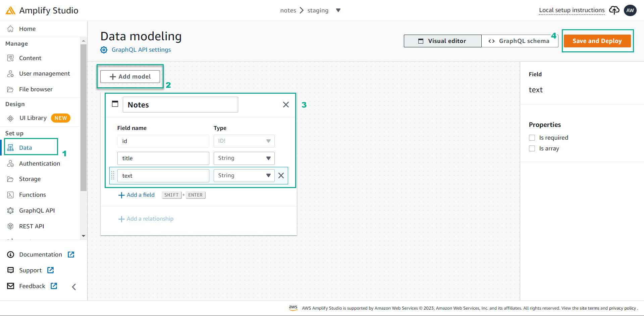Open File browser in sidebar
Image resolution: width=644 pixels, height=316 pixels.
tap(36, 89)
